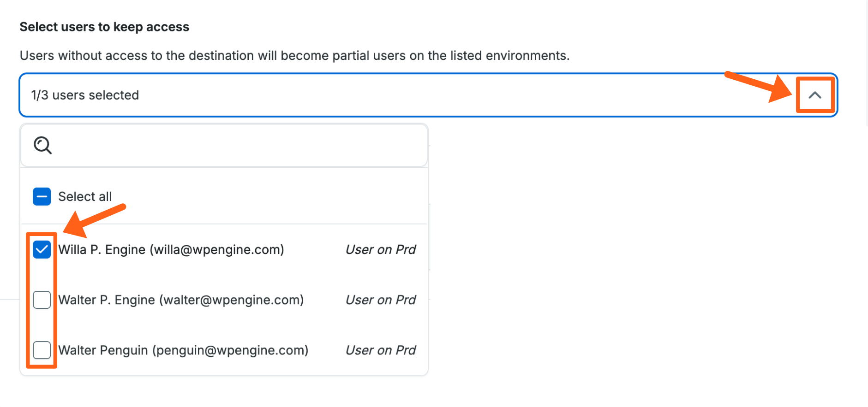Screen dimensions: 868x407
Task: Click the walter@wpengine.com email text
Action: click(232, 300)
